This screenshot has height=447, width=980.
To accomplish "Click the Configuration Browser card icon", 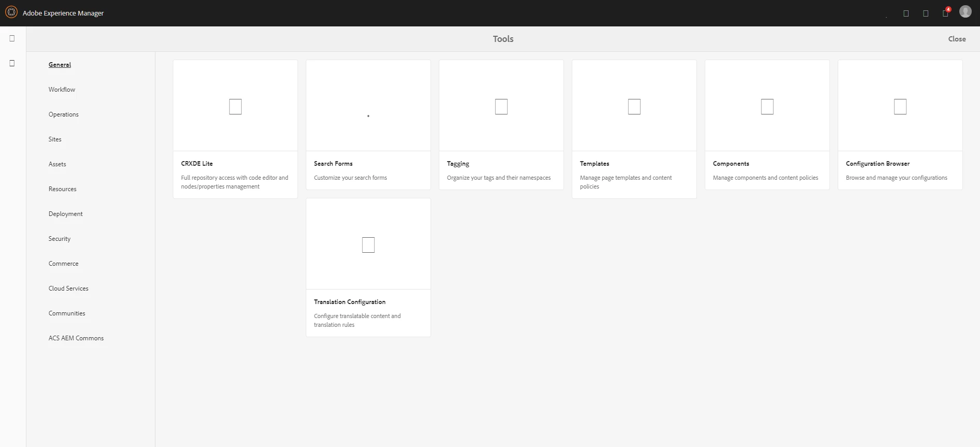I will 900,107.
